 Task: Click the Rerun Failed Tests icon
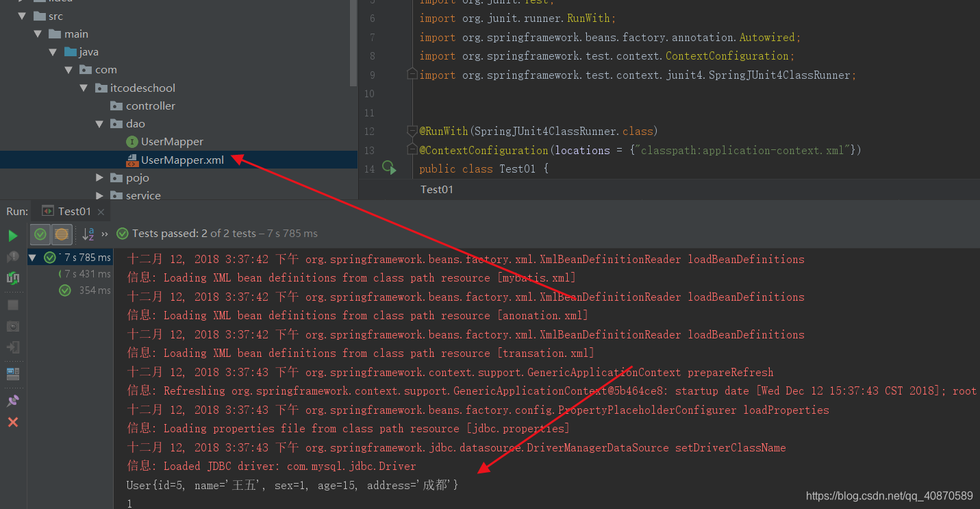12,257
